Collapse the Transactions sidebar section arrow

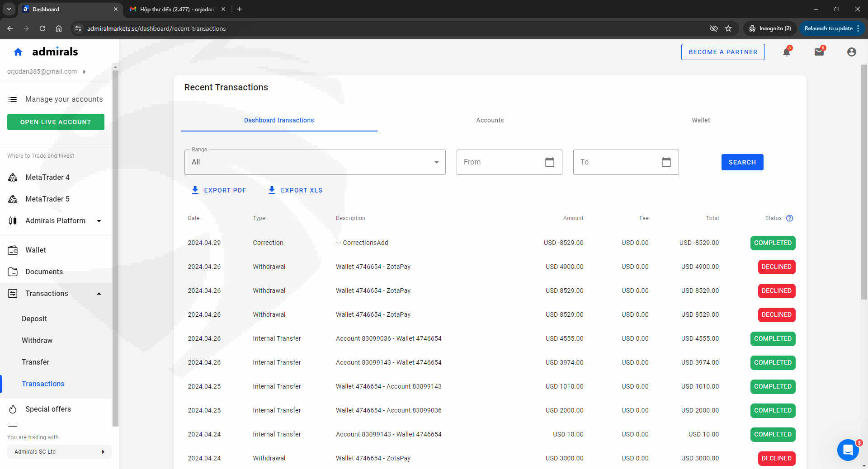[x=99, y=294]
